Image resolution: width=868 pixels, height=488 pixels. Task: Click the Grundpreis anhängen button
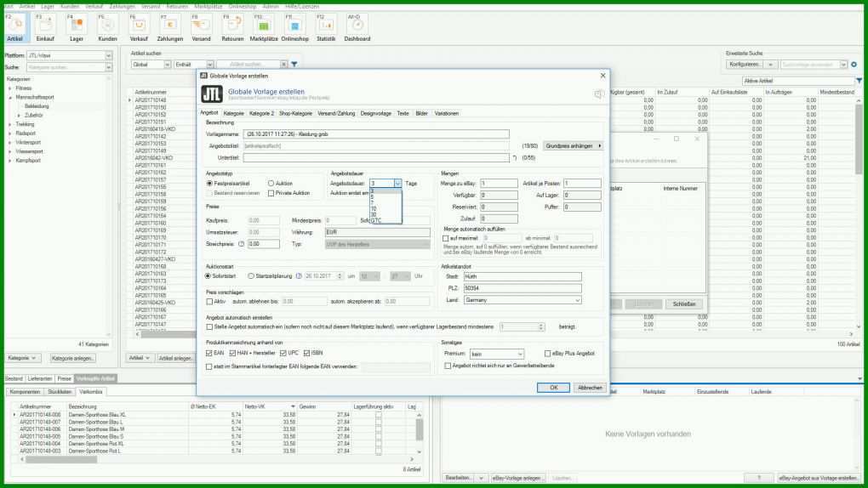point(573,146)
